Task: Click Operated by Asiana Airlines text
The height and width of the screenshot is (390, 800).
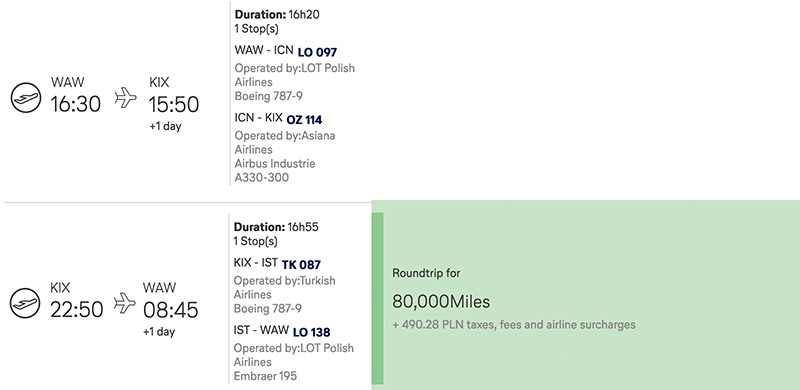Action: tap(285, 142)
